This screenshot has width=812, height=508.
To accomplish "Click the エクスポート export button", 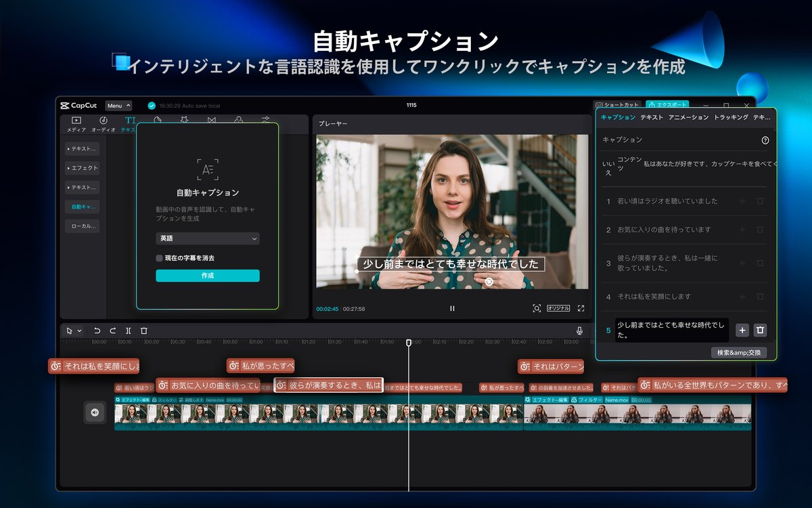I will coord(667,105).
